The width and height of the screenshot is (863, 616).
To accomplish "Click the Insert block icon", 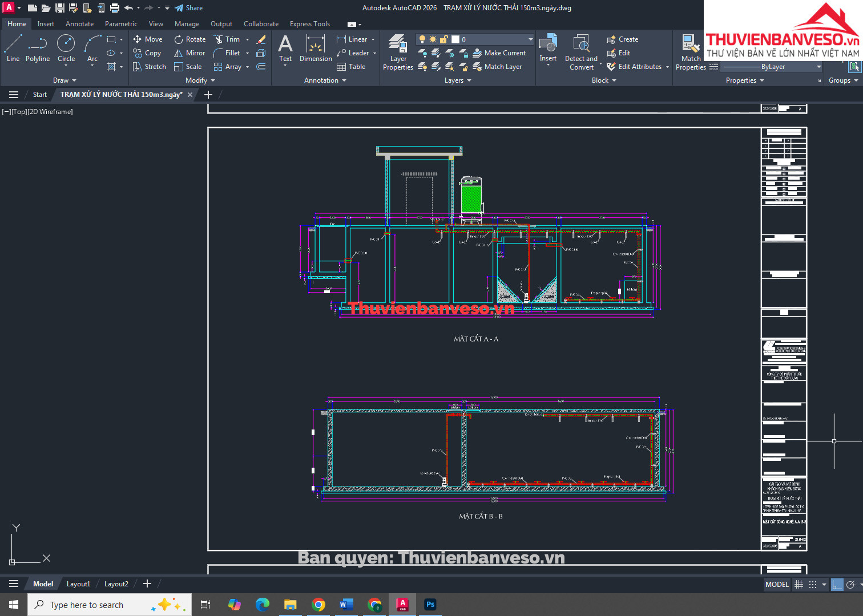I will (x=548, y=48).
